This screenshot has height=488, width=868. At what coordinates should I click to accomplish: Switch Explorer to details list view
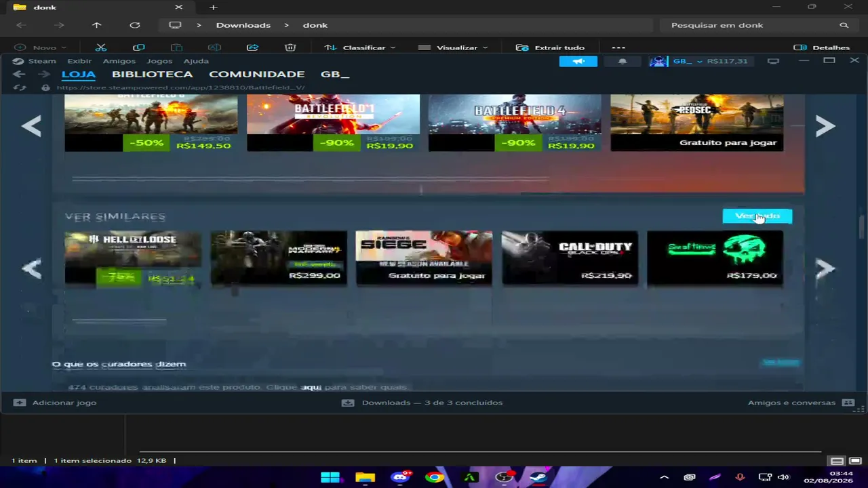tap(837, 461)
